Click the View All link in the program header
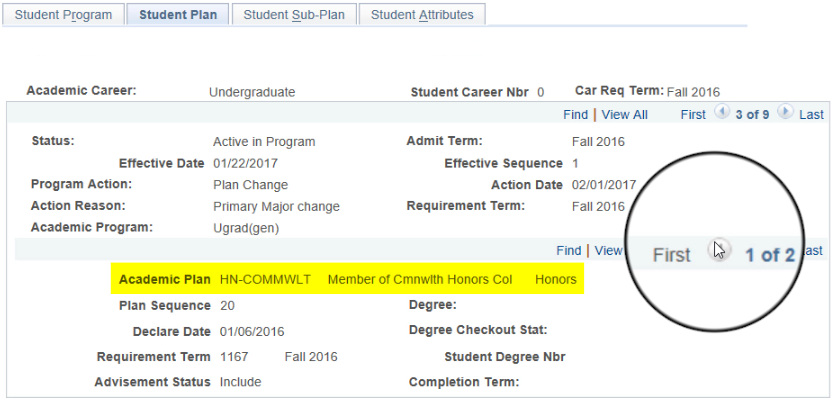Screen dimensions: 838x403 [624, 115]
